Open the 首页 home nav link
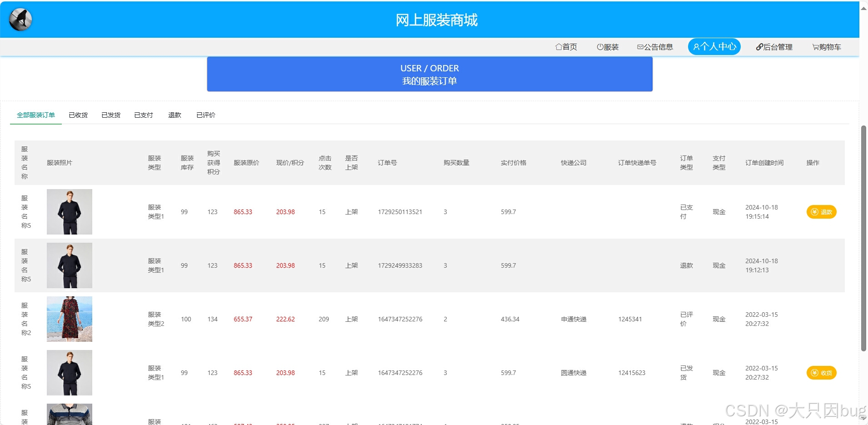The height and width of the screenshot is (425, 868). click(566, 47)
